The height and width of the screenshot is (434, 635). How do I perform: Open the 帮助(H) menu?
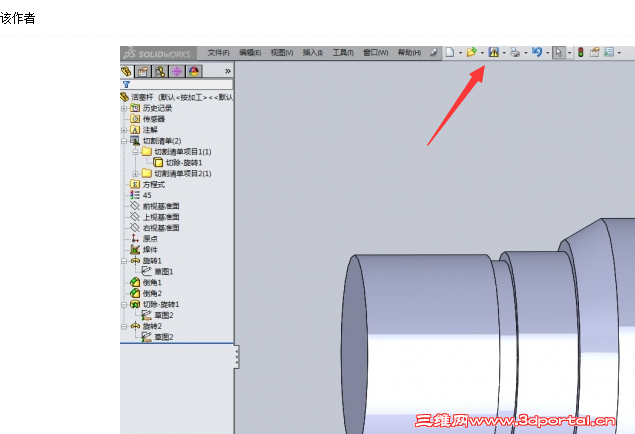pos(409,53)
